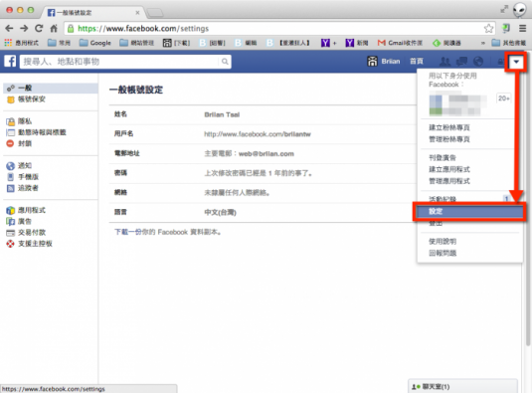532x393 pixels.
Task: Click the 20+ badge in the dropdown
Action: (504, 98)
